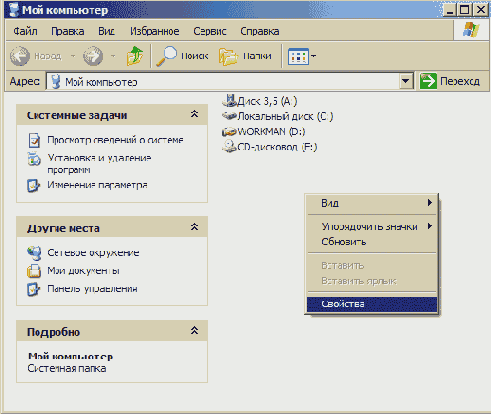Click the add/remove programs task icon
The image size is (491, 414).
(34, 159)
